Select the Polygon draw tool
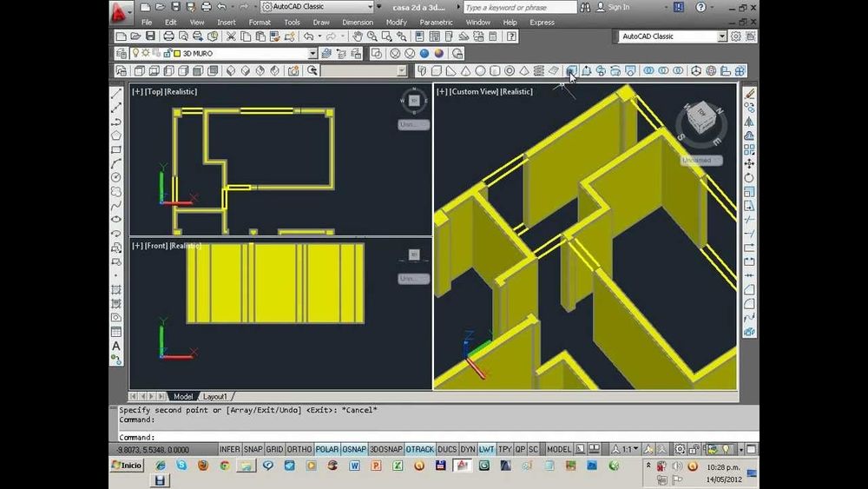 pyautogui.click(x=116, y=135)
